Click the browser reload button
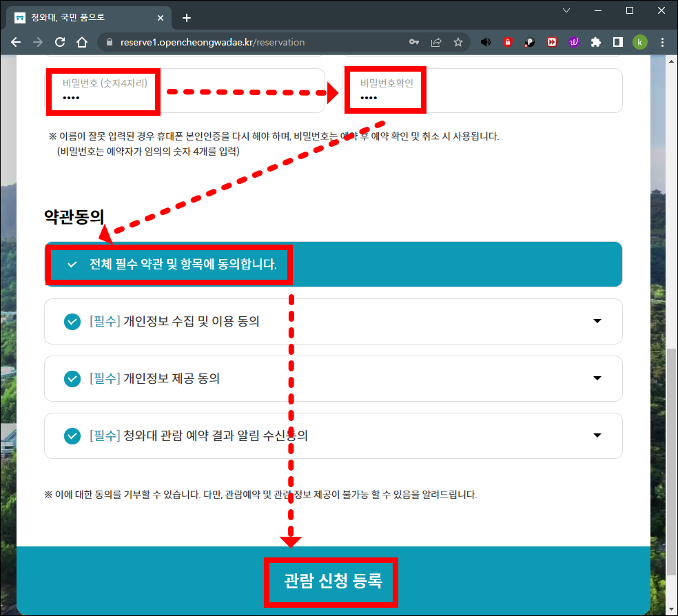Screen dimensions: 678x616 tap(61, 42)
